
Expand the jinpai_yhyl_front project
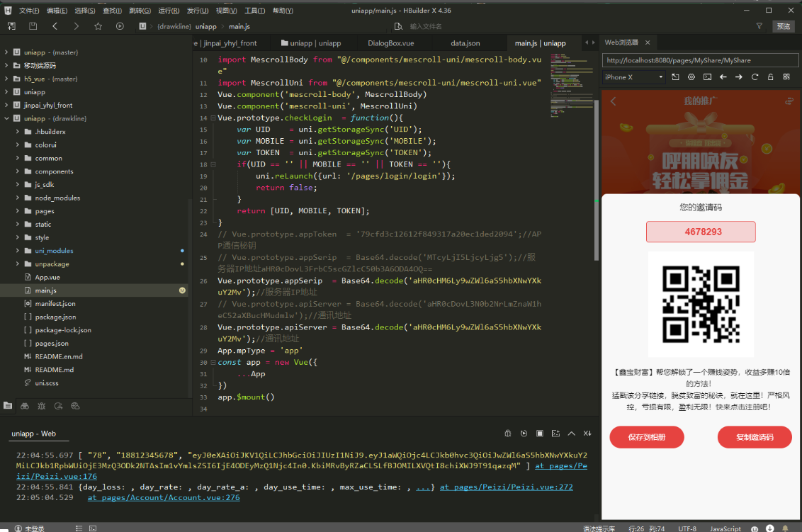(x=6, y=106)
